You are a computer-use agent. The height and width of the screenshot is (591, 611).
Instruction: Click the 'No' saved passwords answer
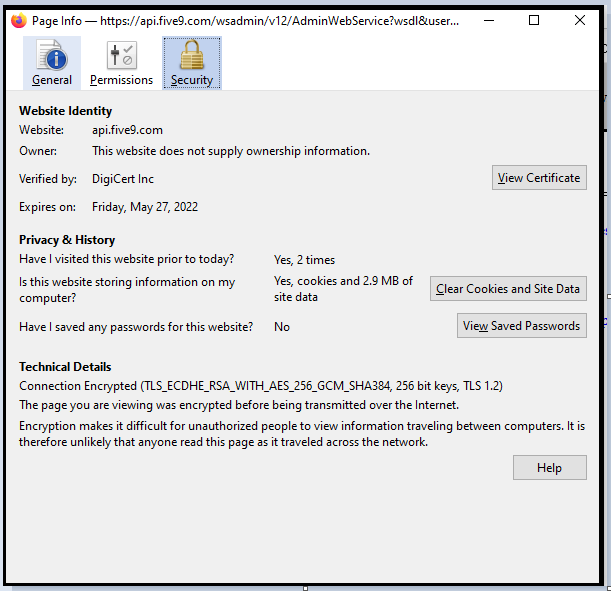(282, 327)
